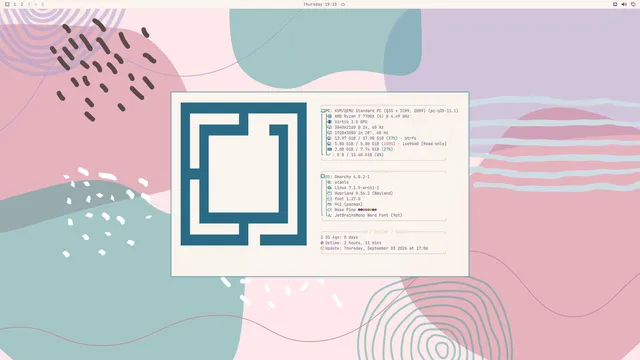
Task: Select 'Update: Thursday, September 03' text
Action: 360,248
